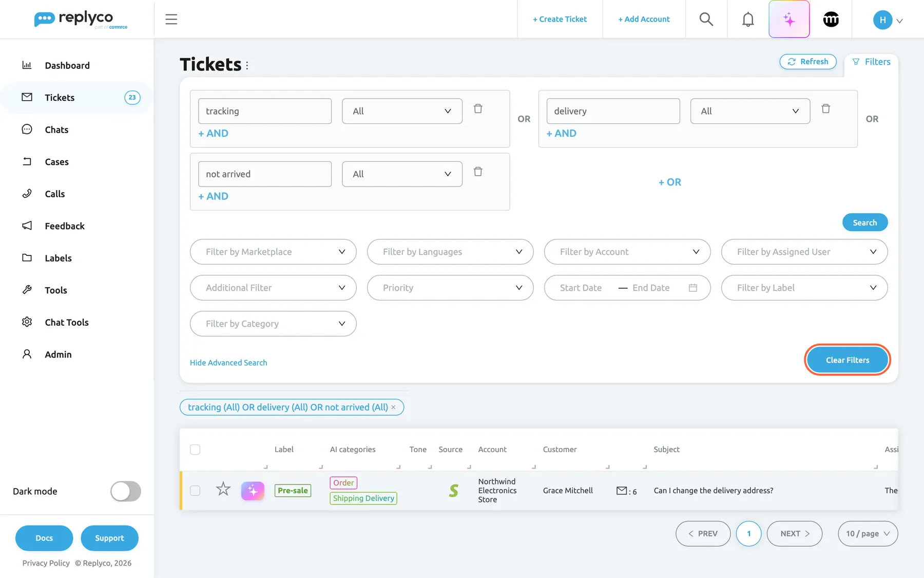The width and height of the screenshot is (924, 578).
Task: Remove the tracking OR delivery filter chip
Action: click(x=394, y=407)
